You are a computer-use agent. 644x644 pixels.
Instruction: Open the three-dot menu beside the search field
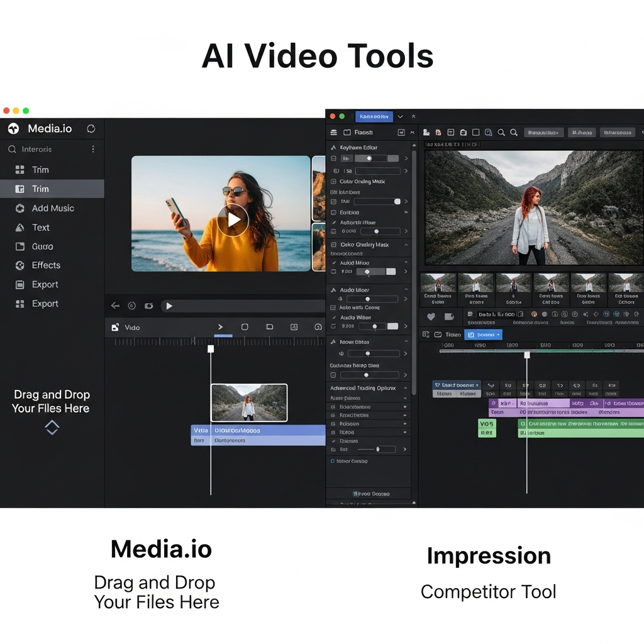[93, 149]
